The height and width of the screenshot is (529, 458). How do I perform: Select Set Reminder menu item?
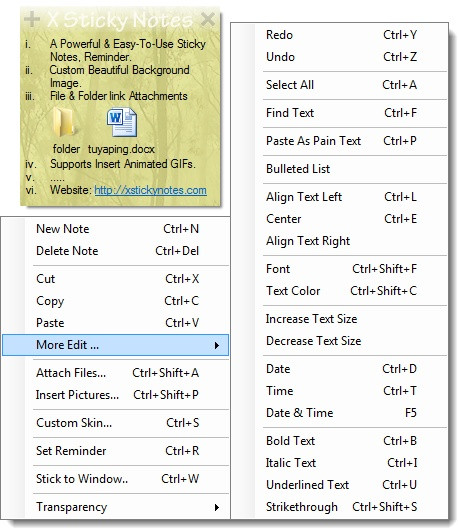[x=116, y=451]
